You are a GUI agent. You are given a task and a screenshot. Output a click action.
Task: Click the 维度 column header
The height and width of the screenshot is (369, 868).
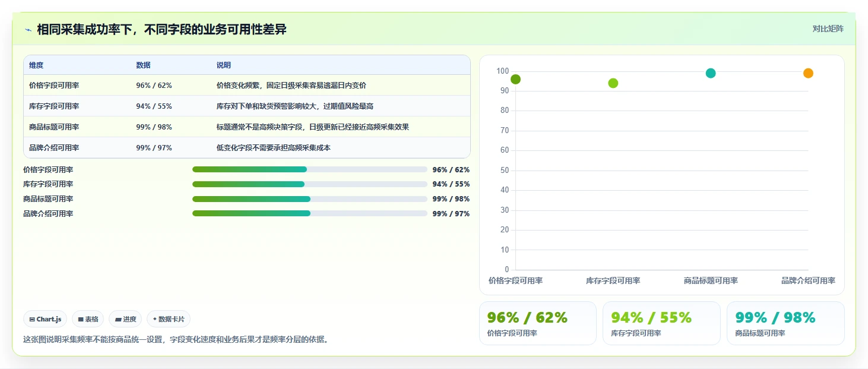coord(36,65)
